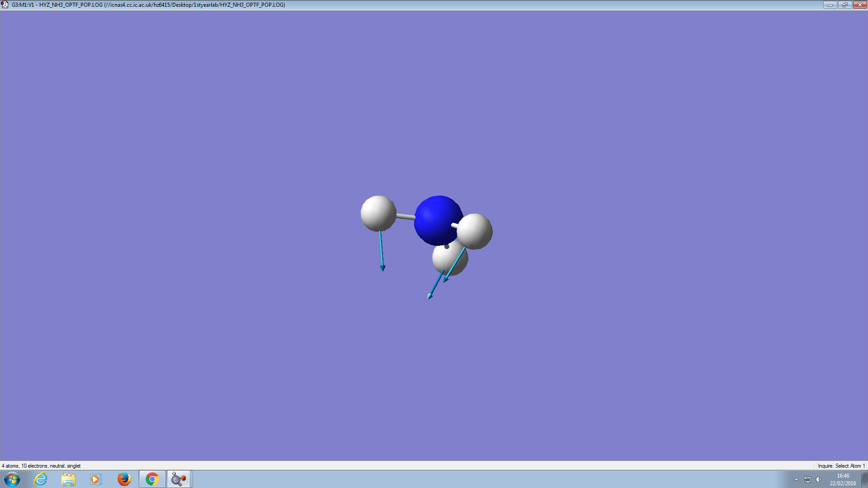Open Windows Explorer folder icon
The height and width of the screenshot is (488, 868).
(x=68, y=479)
